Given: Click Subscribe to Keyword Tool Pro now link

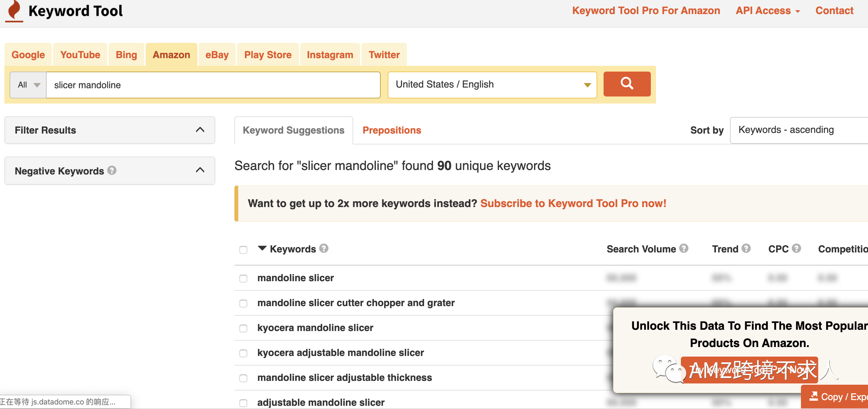Looking at the screenshot, I should point(573,203).
